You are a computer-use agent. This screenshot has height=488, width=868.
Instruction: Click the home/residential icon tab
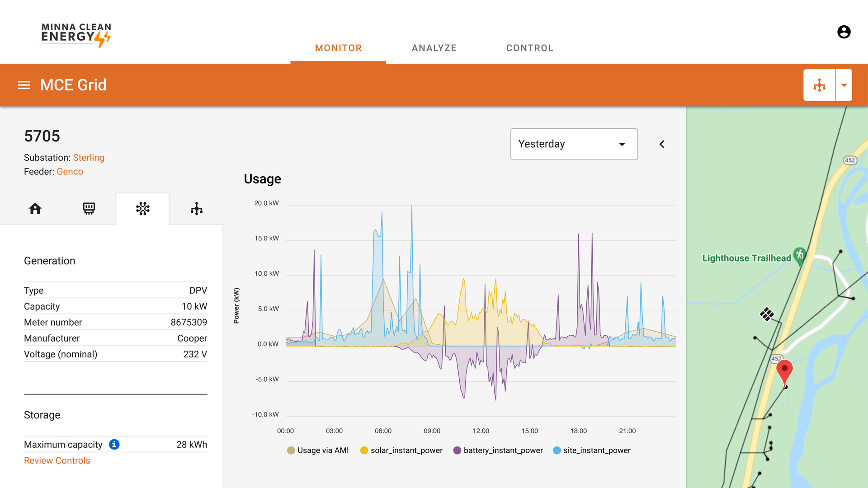coord(34,209)
